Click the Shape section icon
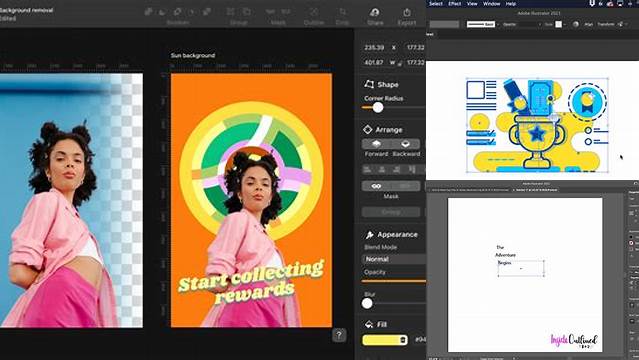Viewport: 639px width, 360px height. (369, 84)
